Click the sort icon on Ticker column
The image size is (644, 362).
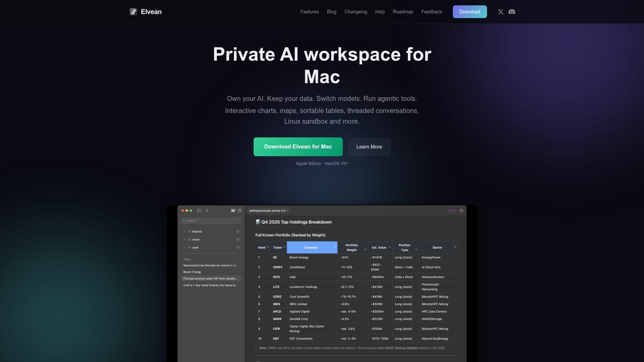(x=284, y=247)
